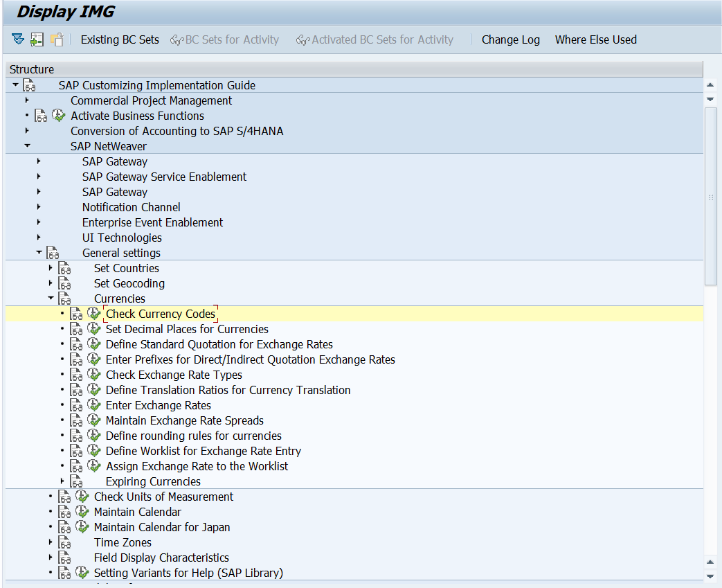
Task: Select Set Decimal Places for Currencies text
Action: point(187,329)
